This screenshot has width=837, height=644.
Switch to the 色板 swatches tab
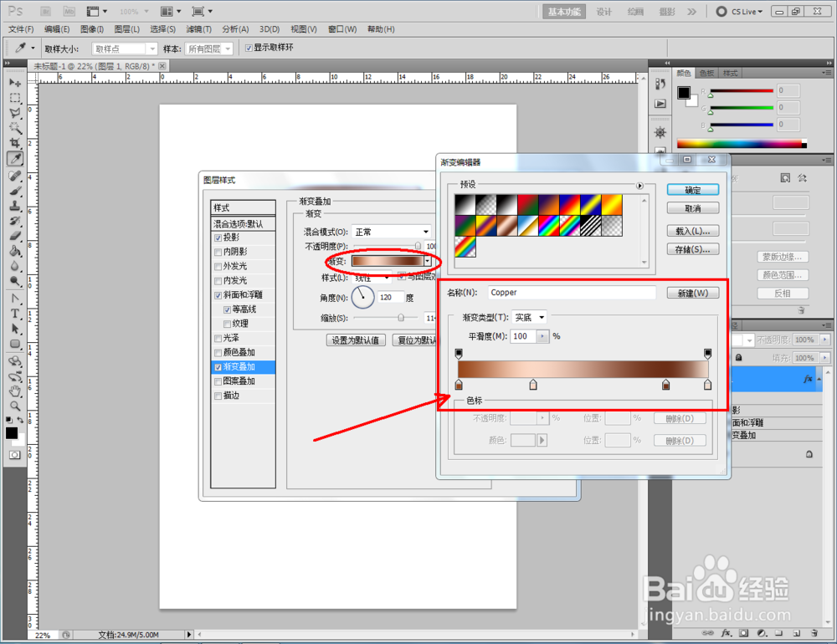(x=706, y=73)
